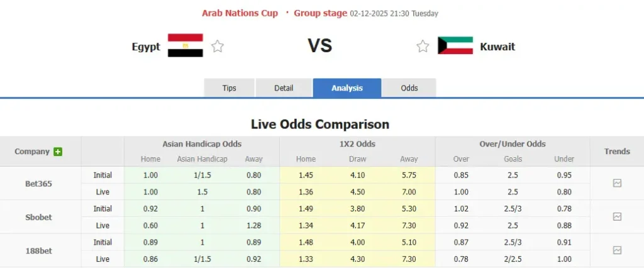Switch to the Tips tab

point(230,88)
